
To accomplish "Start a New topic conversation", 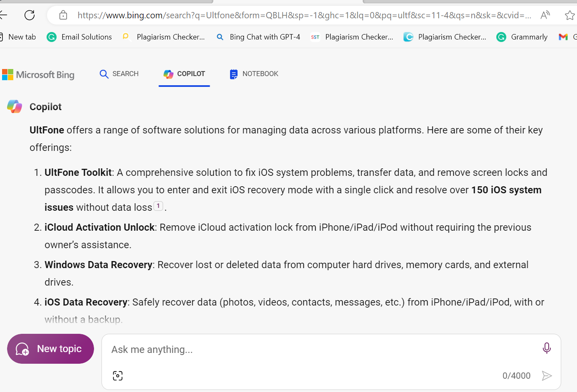I will point(50,349).
